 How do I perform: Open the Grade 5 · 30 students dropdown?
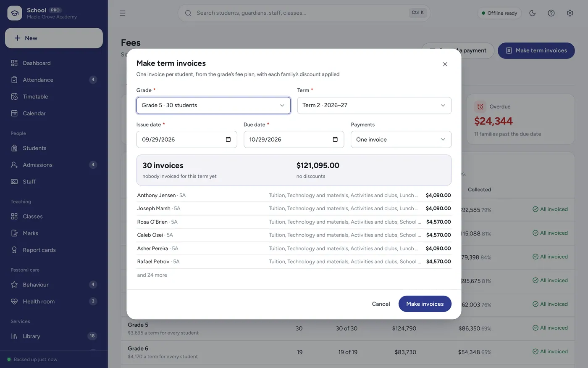(213, 106)
